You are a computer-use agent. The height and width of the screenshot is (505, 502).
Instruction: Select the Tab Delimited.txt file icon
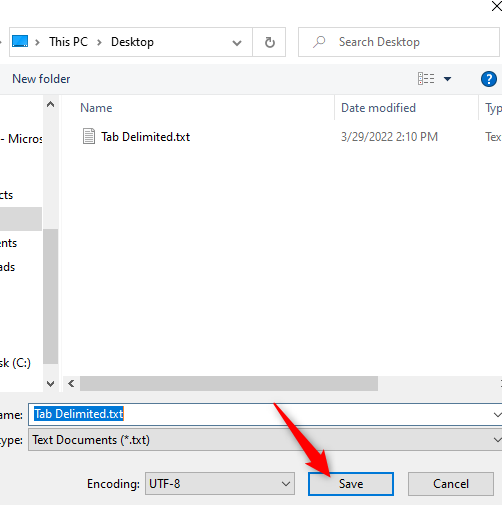[x=89, y=136]
